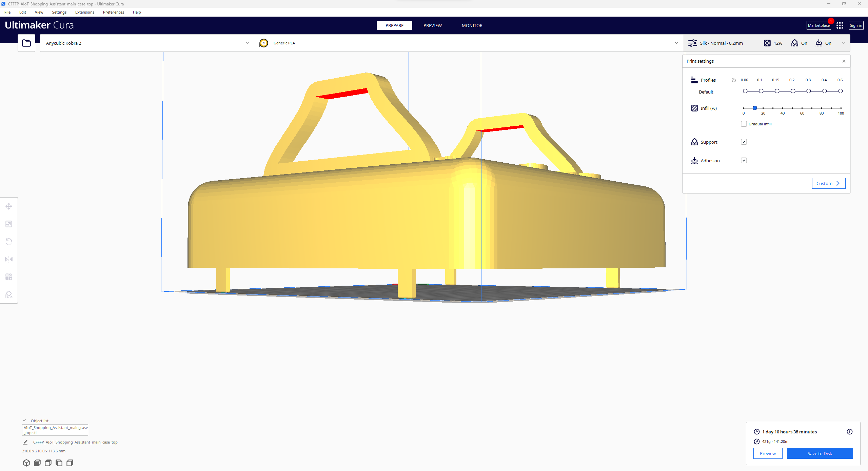Set layer height using the 0.06 profile slider stop
Screen dimensions: 868x471
pyautogui.click(x=745, y=91)
